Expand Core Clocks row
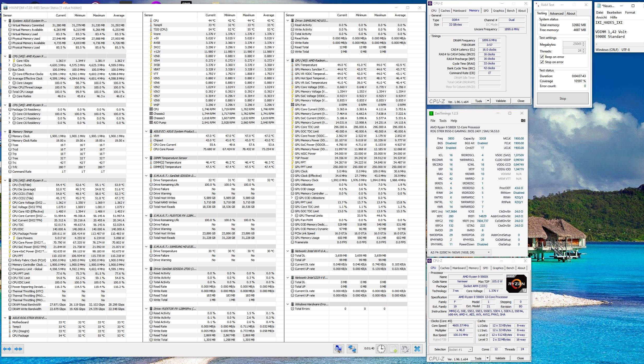 click(x=9, y=65)
